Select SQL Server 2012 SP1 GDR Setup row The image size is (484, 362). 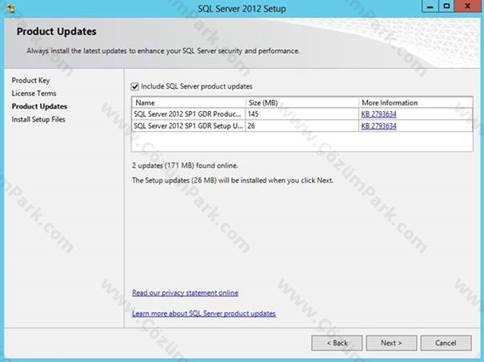302,126
